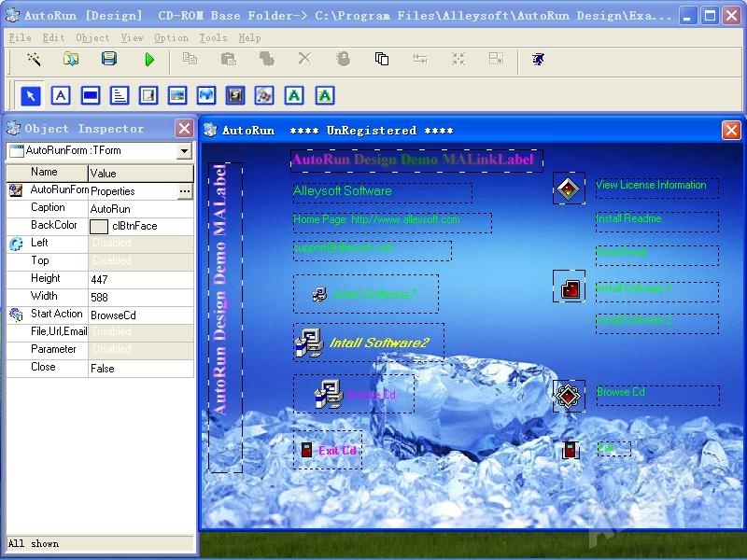Close the Object Inspector panel
Screen dimensions: 747x560
click(185, 129)
